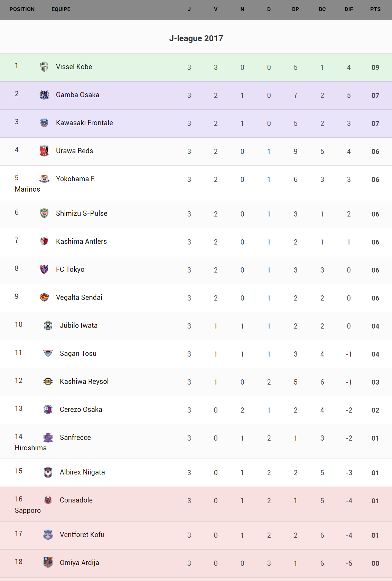Select the Ventforet Kofu team name
This screenshot has width=392, height=581.
pyautogui.click(x=82, y=535)
